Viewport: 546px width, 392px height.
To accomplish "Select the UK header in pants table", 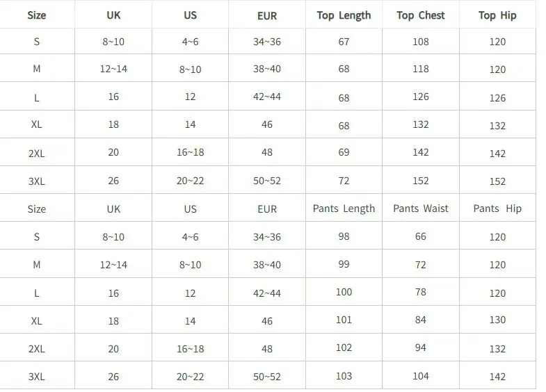I will (113, 209).
